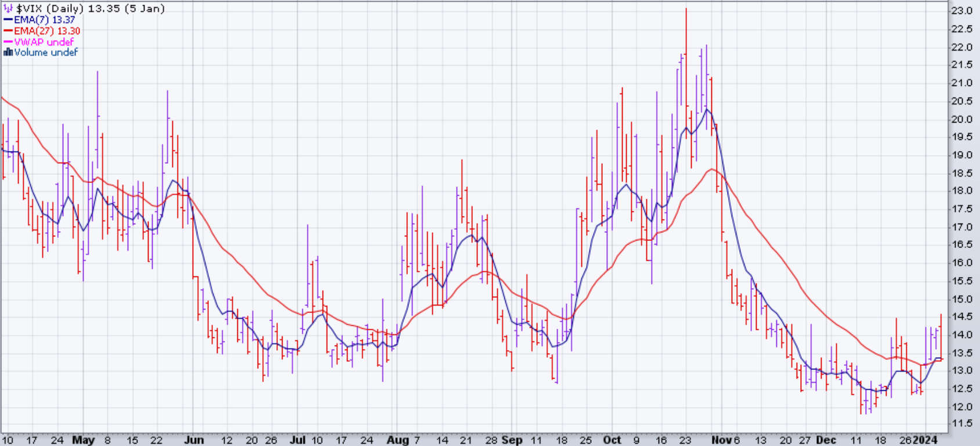Click the EMA(27) 13.30 legend label

pos(47,31)
